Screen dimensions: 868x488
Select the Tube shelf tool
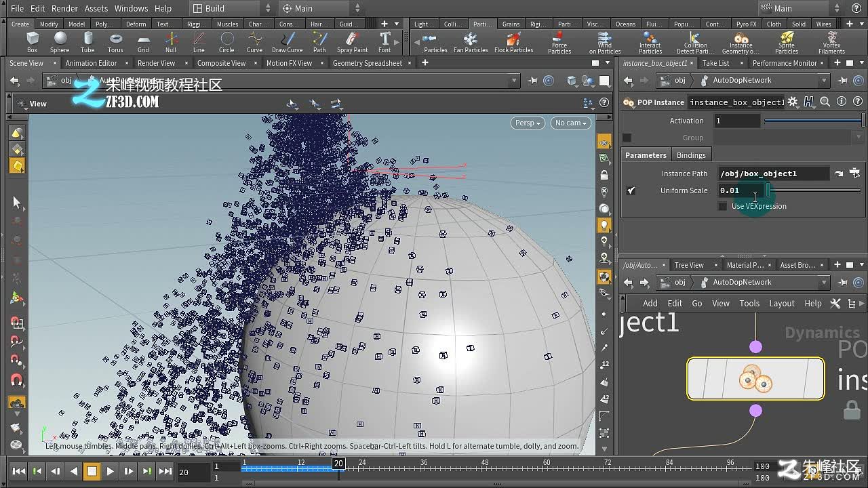click(87, 42)
